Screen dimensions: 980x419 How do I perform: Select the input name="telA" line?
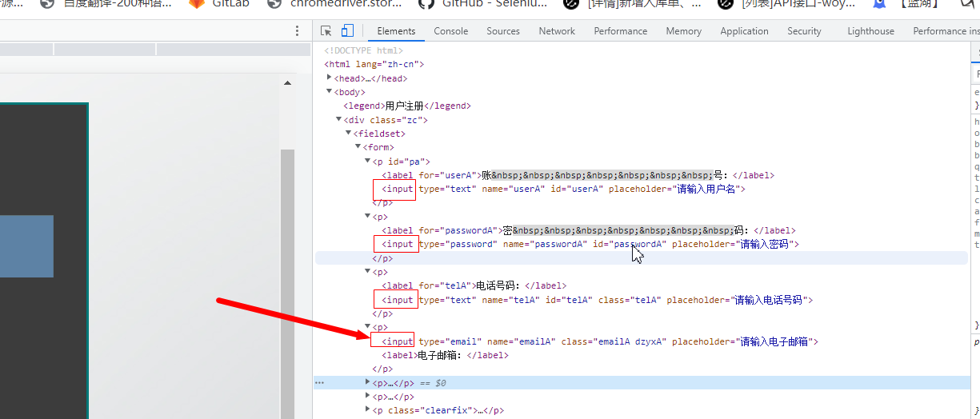pos(597,300)
